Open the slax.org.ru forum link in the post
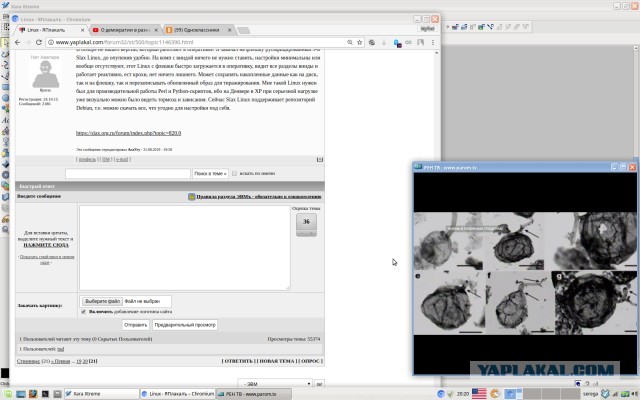 pos(128,133)
